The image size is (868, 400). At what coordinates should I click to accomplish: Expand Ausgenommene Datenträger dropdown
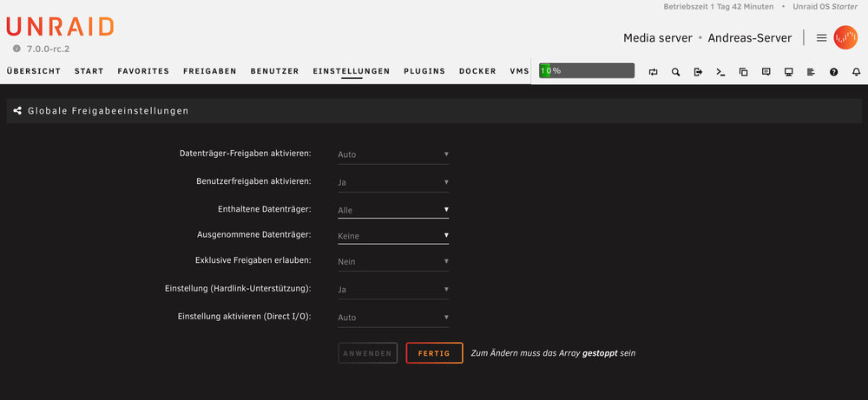[x=393, y=236]
